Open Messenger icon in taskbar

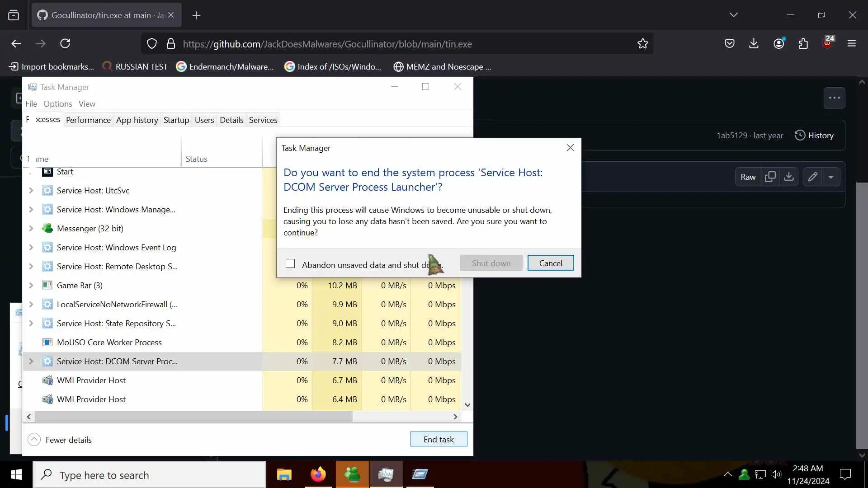tap(352, 474)
